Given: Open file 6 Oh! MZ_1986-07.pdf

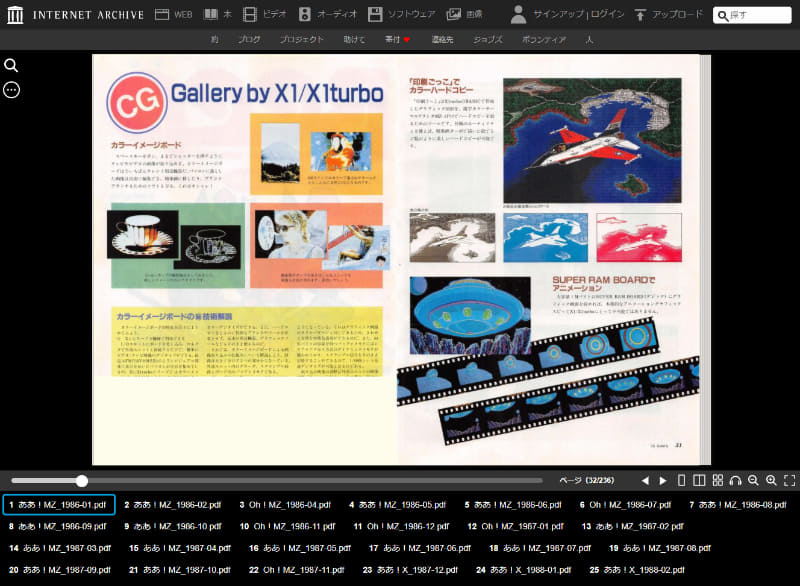Looking at the screenshot, I should 626,505.
